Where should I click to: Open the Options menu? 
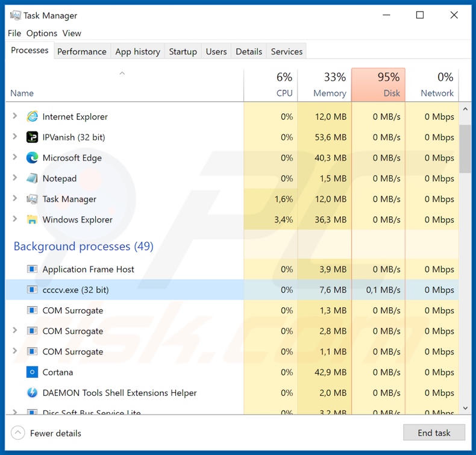tap(42, 33)
